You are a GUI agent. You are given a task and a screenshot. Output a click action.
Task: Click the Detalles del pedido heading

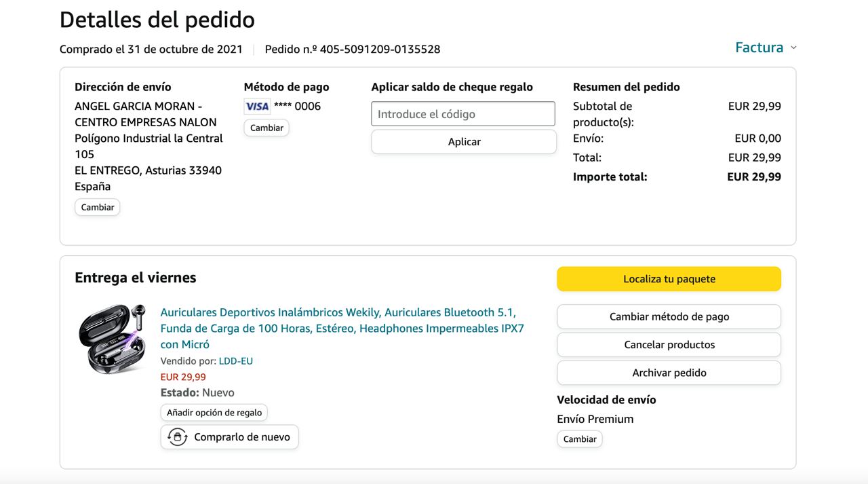(x=157, y=20)
